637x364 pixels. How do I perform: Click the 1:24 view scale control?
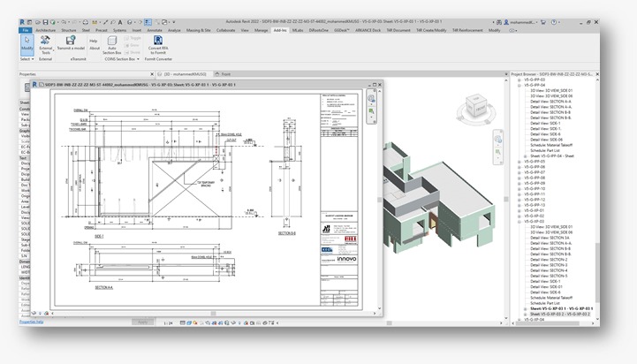pyautogui.click(x=168, y=323)
